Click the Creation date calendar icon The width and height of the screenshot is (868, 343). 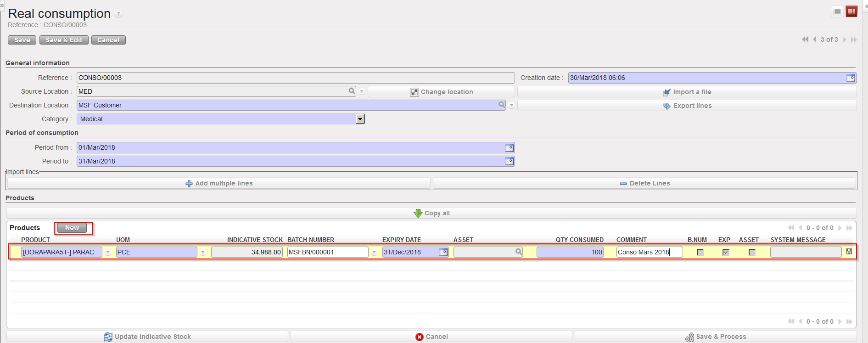tap(851, 78)
